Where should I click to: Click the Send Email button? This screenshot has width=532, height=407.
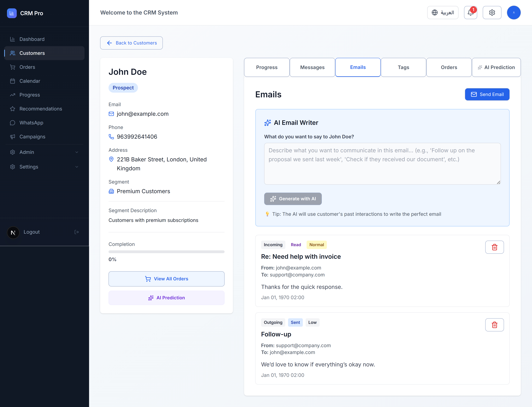pyautogui.click(x=487, y=94)
